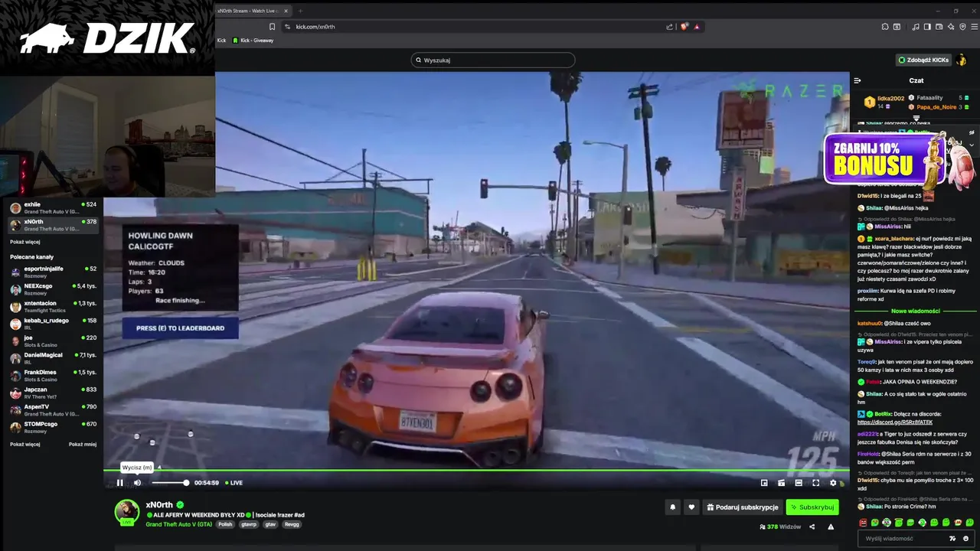Open STOMPcsgo recommended channel
Image resolution: width=980 pixels, height=551 pixels.
point(54,427)
